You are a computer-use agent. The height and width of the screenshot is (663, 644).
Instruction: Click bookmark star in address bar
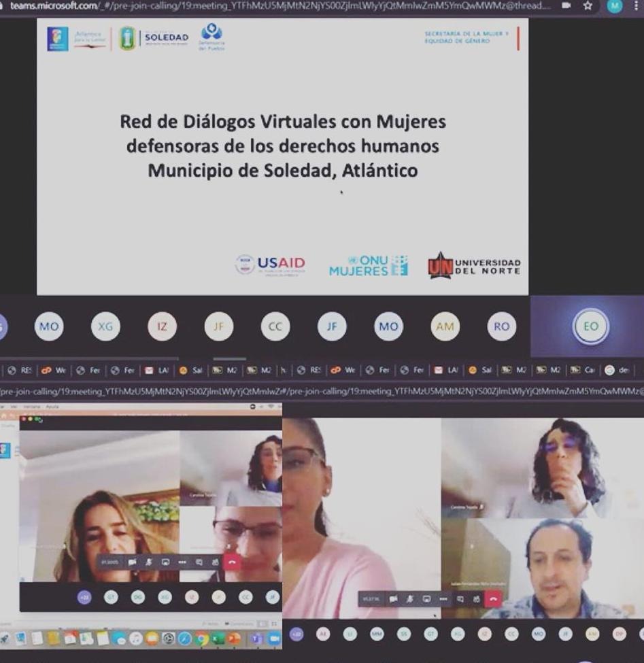(588, 6)
